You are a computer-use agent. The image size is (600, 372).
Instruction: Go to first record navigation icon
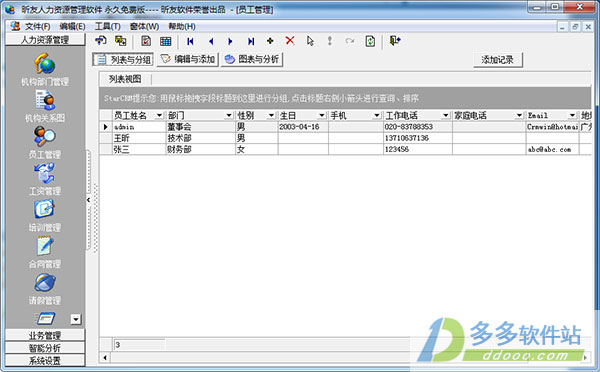coord(190,41)
